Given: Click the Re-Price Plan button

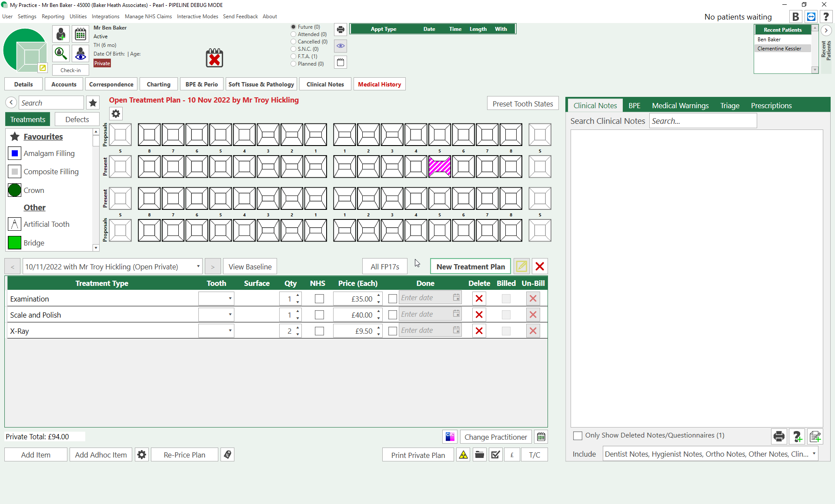Looking at the screenshot, I should coord(184,455).
